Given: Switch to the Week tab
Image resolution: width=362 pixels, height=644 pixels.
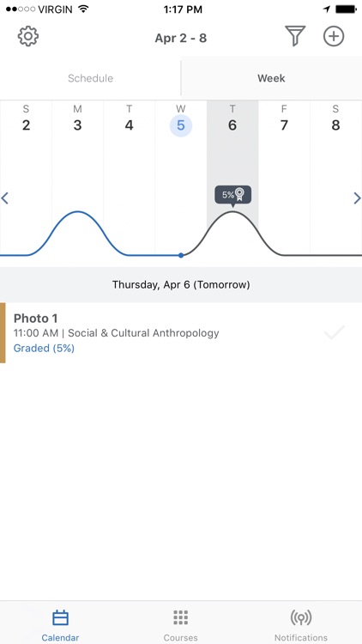Looking at the screenshot, I should pos(271,78).
